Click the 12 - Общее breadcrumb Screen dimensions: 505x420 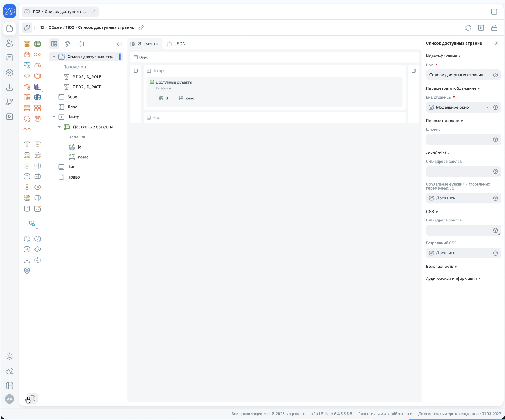51,28
